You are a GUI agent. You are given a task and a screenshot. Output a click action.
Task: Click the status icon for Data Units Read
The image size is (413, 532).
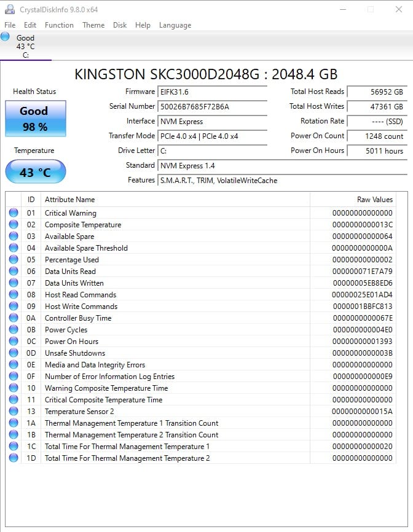(x=14, y=271)
